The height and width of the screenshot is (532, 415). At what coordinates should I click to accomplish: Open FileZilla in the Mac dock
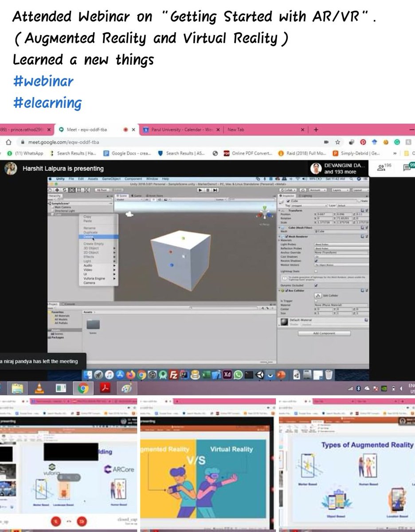pos(174,375)
